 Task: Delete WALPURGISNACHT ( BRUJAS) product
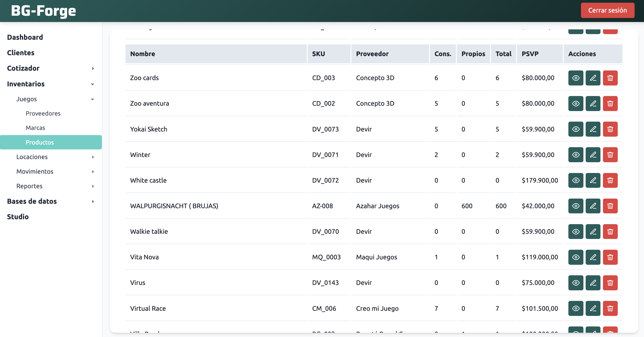pos(610,206)
